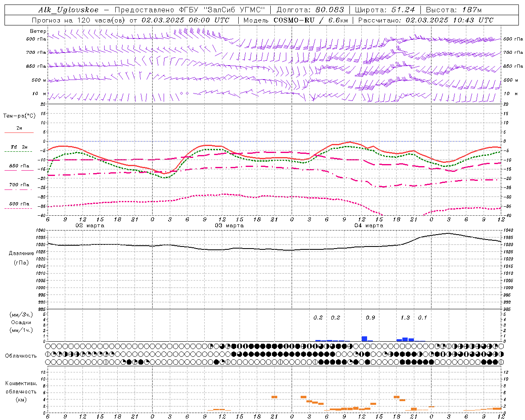Select the provider text ФГБУ "ЗапСиб УГМС"
Screen dimensions: 525x420
(x=222, y=10)
